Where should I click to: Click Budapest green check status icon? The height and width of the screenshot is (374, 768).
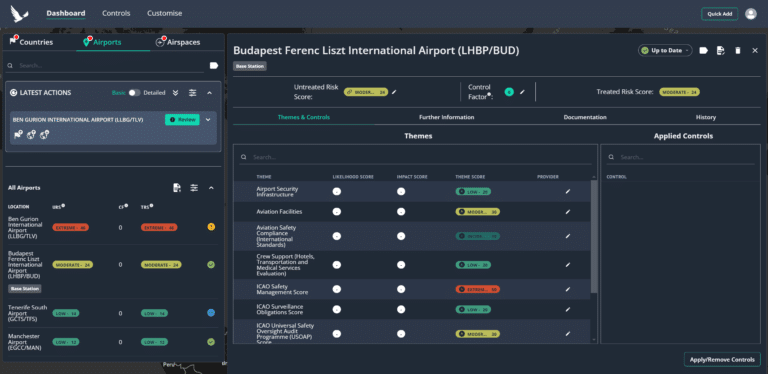point(211,264)
